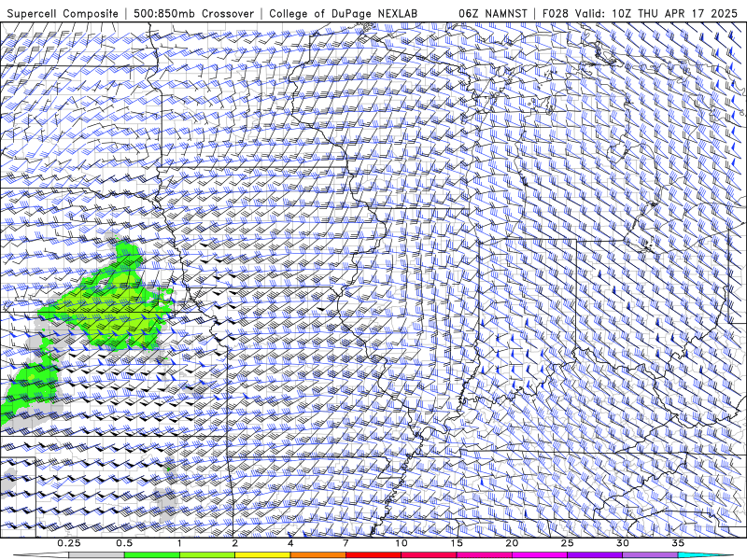Click the "2" legend value
Screen dimensions: 747x560
pyautogui.click(x=235, y=543)
